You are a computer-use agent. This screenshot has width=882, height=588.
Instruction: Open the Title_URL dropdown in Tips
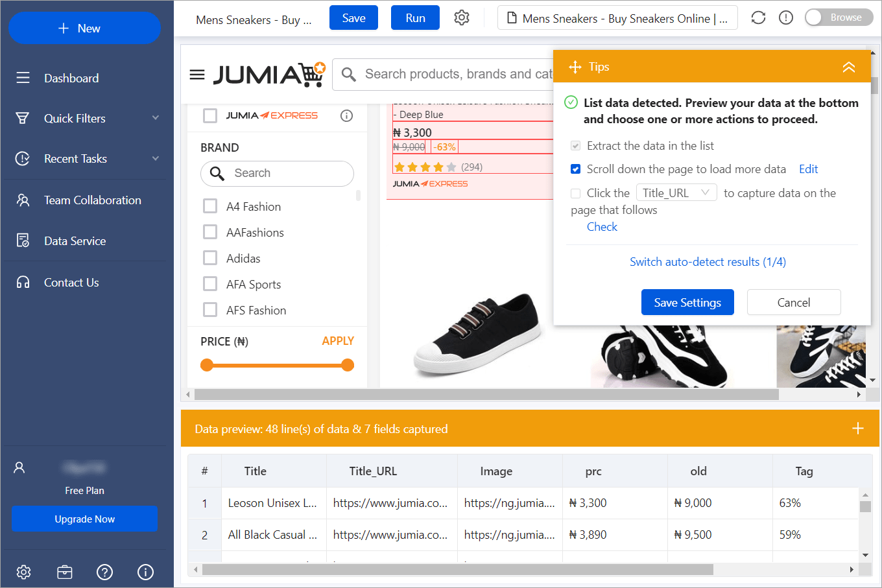676,192
